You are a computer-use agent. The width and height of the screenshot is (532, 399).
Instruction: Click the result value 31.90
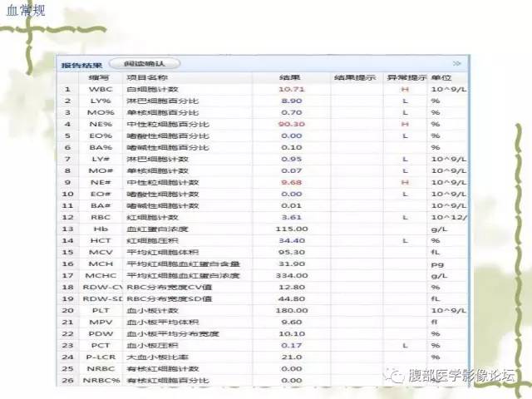(292, 264)
